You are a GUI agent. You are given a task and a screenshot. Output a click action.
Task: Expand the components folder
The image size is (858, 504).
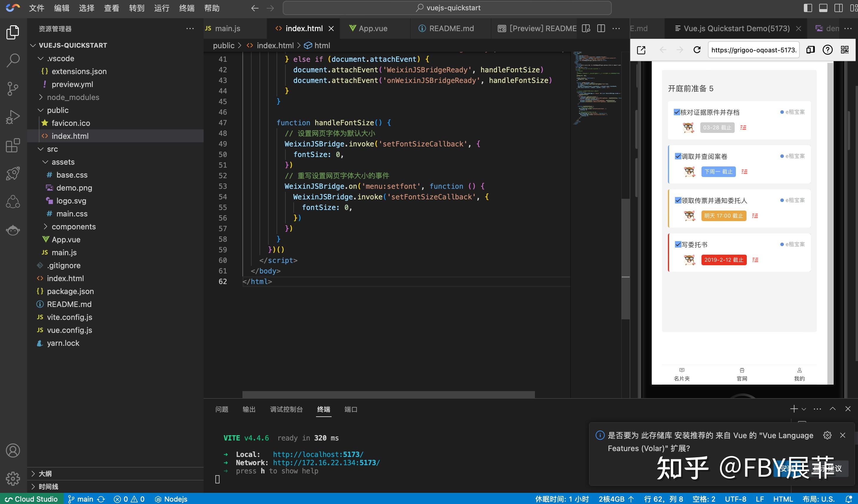74,227
